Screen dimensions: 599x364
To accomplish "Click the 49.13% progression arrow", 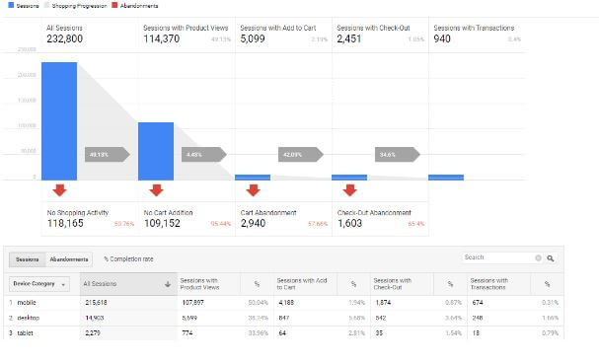I will click(108, 154).
